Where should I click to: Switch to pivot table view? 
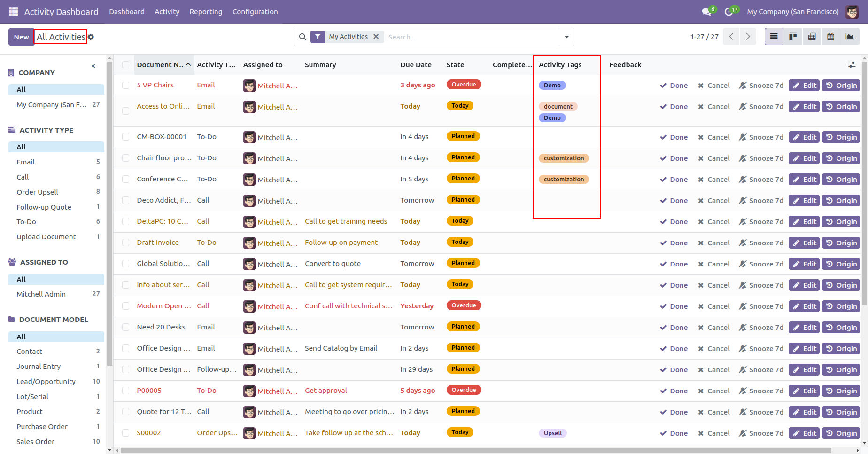[x=812, y=37]
